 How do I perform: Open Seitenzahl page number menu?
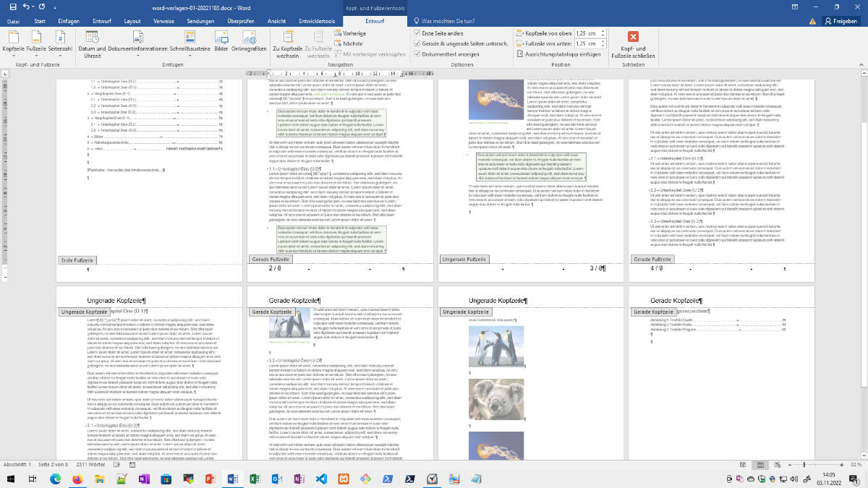(60, 43)
